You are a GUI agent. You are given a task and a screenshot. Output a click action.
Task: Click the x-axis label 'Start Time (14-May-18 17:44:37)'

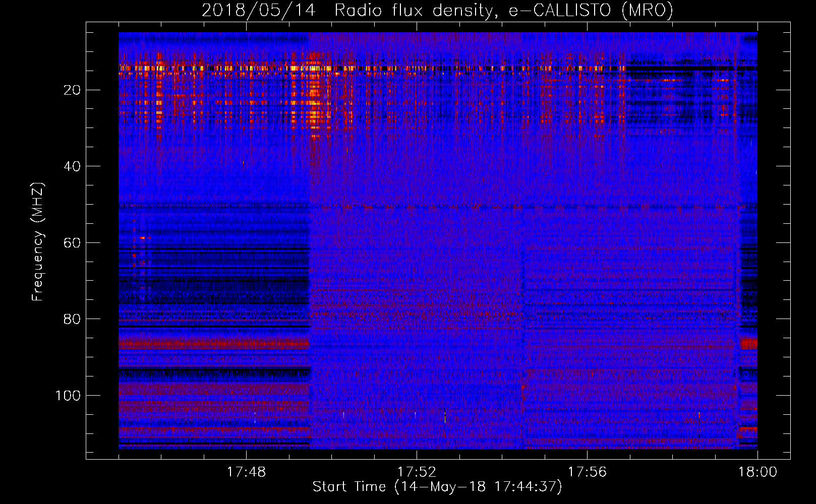(437, 486)
